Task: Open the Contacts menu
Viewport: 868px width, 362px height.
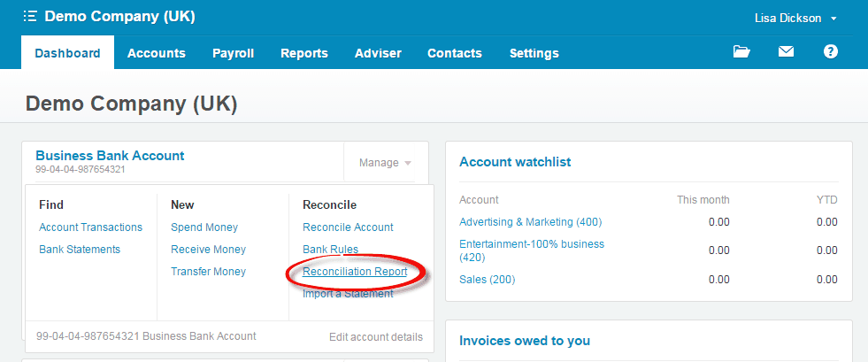Action: click(455, 53)
